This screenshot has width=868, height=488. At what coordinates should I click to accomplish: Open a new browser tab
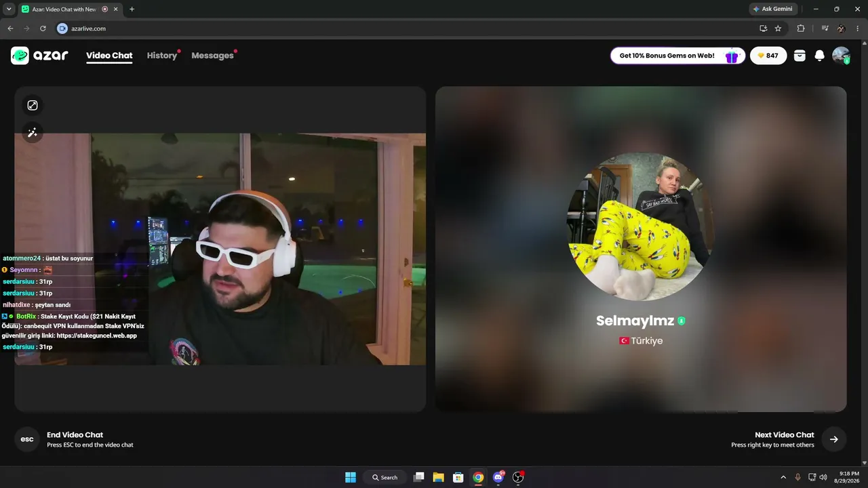point(132,9)
